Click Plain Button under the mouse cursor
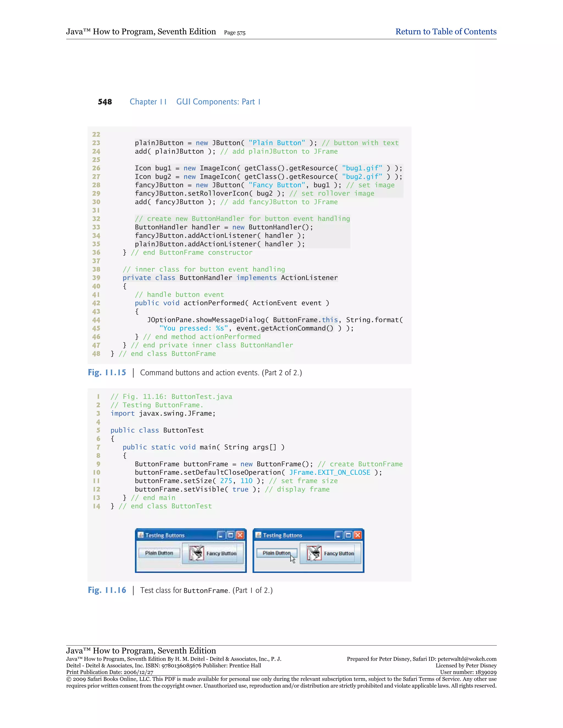The image size is (563, 728). point(277,553)
